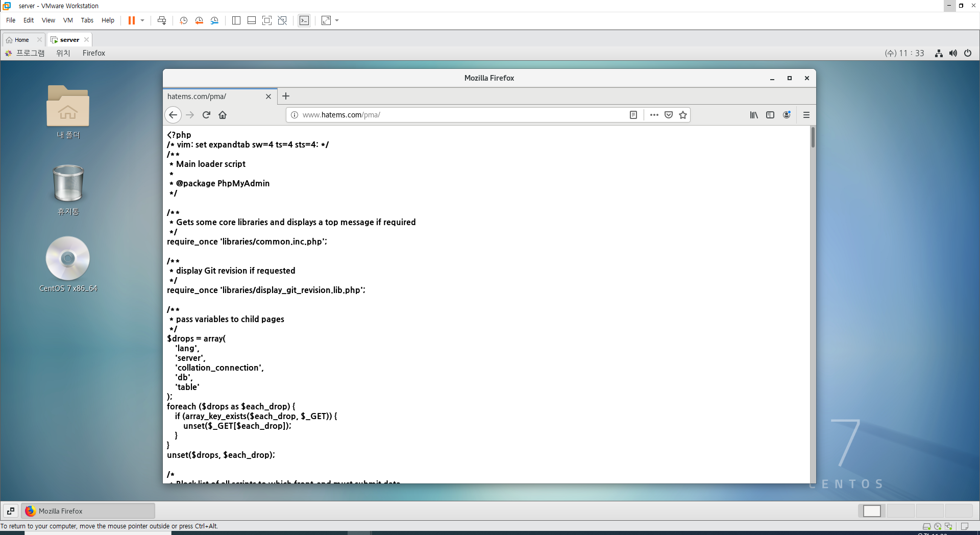Open the network status icon

pyautogui.click(x=939, y=53)
